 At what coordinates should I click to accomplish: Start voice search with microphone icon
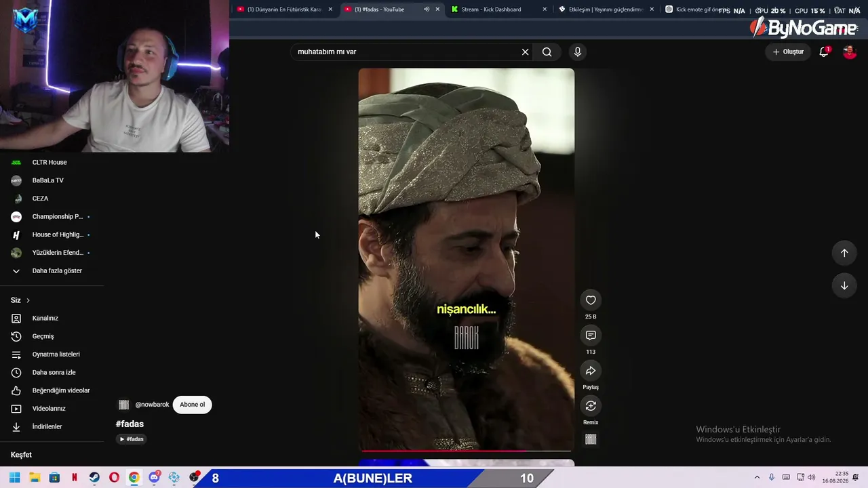pos(578,52)
